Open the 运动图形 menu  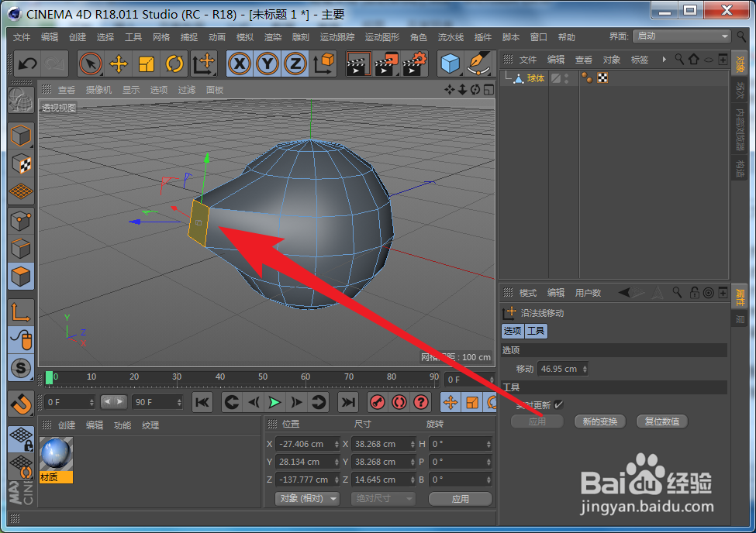(x=381, y=37)
